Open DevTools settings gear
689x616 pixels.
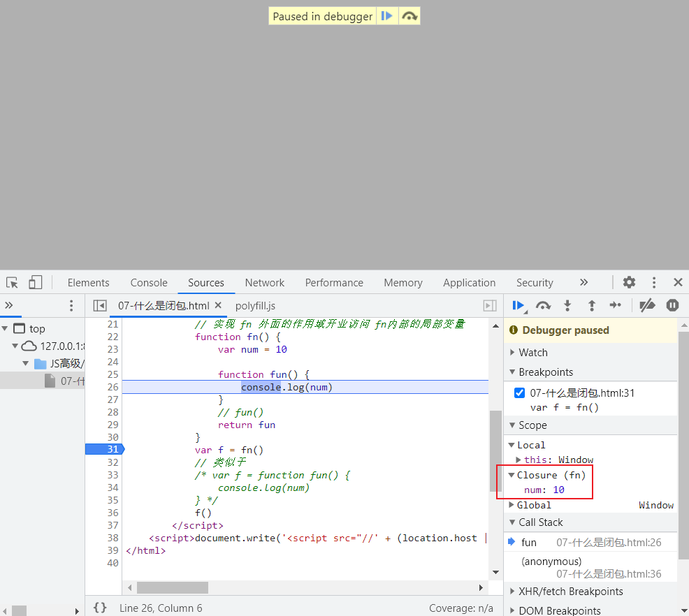coord(629,282)
